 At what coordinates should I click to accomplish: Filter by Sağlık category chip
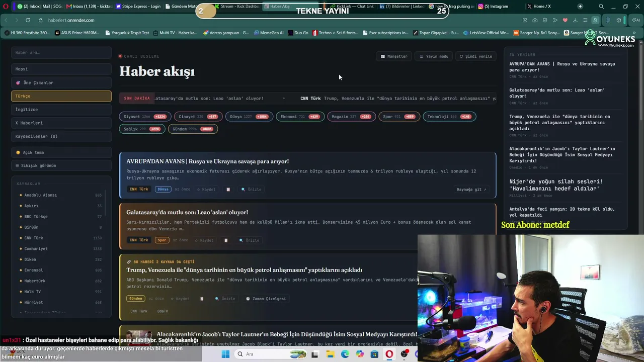pos(142,129)
